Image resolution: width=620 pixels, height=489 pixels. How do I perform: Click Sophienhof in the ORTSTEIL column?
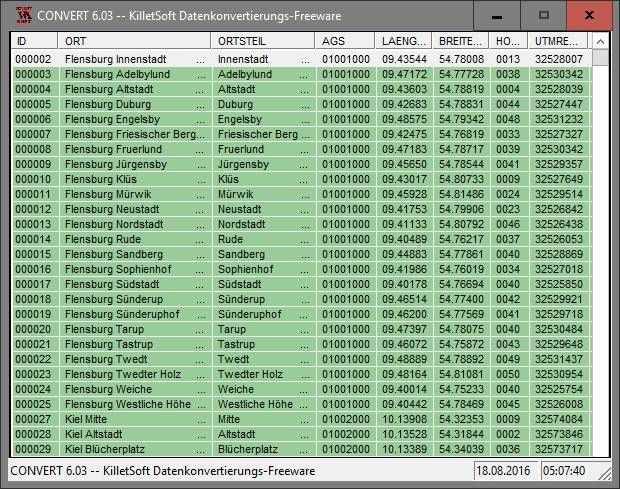pyautogui.click(x=246, y=270)
